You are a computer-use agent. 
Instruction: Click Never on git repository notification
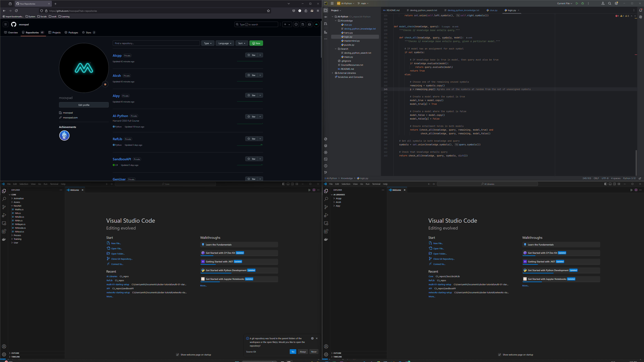[x=314, y=352]
